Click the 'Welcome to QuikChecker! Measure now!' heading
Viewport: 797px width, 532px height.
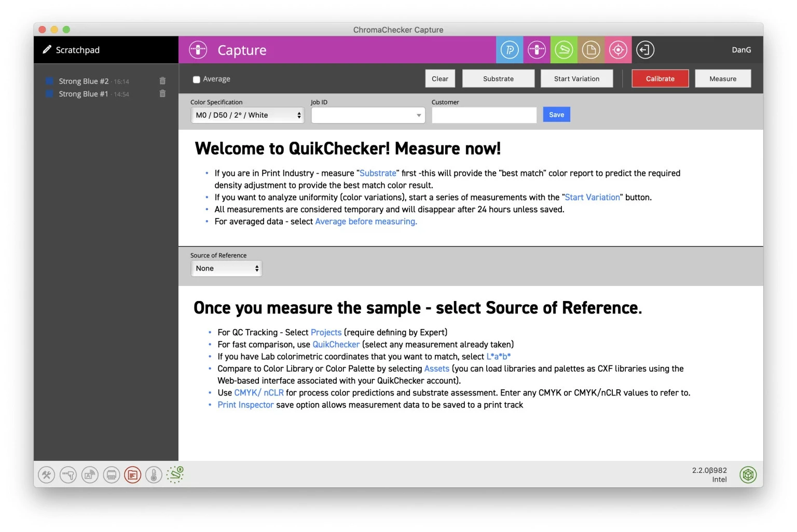(348, 149)
